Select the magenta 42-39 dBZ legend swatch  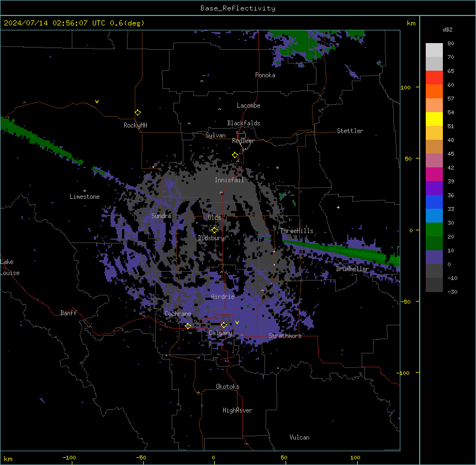coord(434,174)
